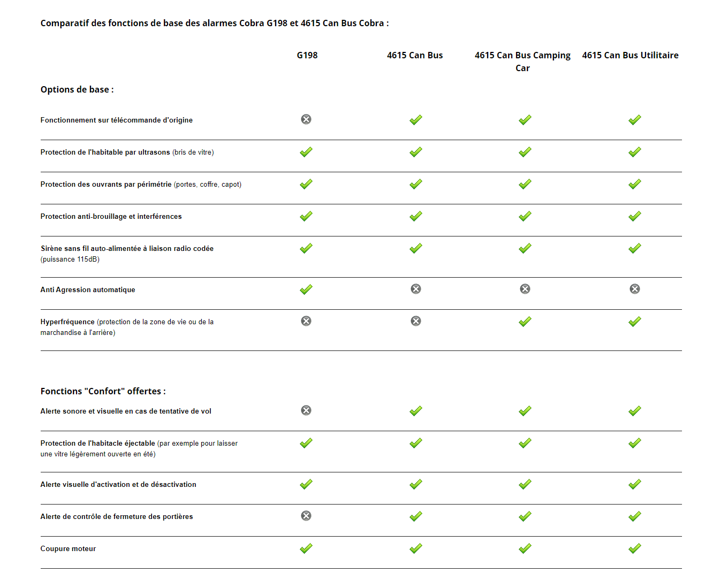
Task: Click G198 cross icon in Hyperfréquence row
Action: 306,321
